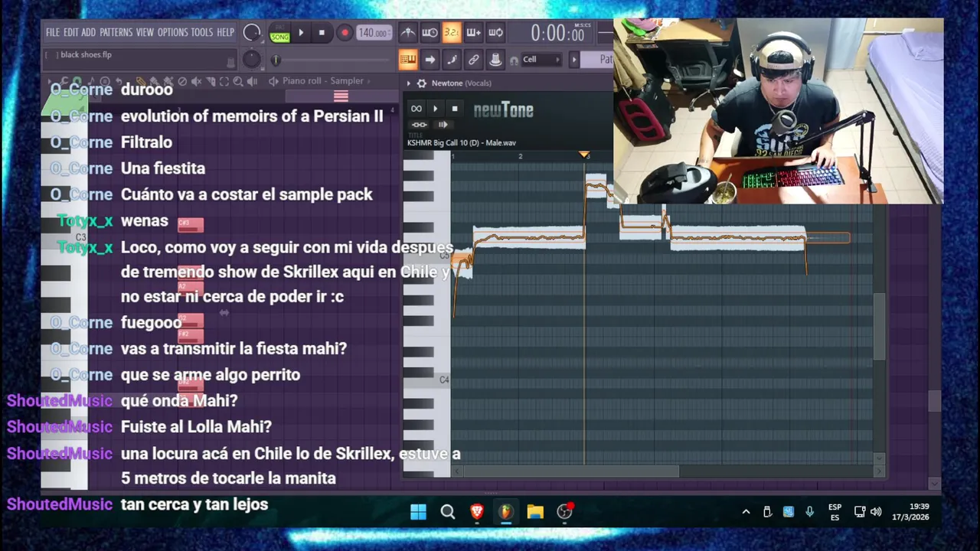Open the Windows Start menu

click(x=418, y=512)
